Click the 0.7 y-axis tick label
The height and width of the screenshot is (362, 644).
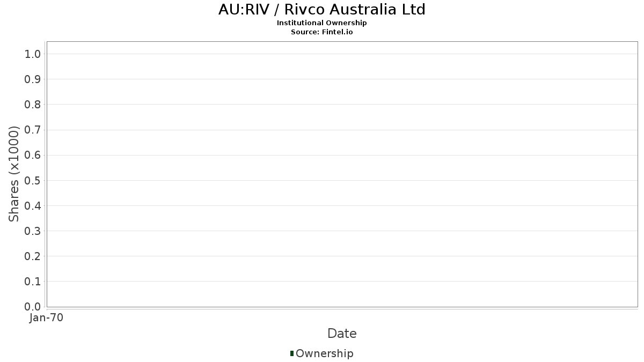pos(33,130)
